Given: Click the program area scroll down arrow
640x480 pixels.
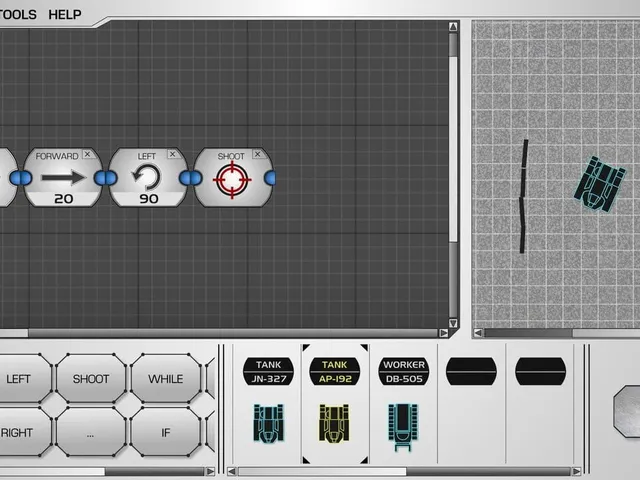Looking at the screenshot, I should pyautogui.click(x=453, y=323).
